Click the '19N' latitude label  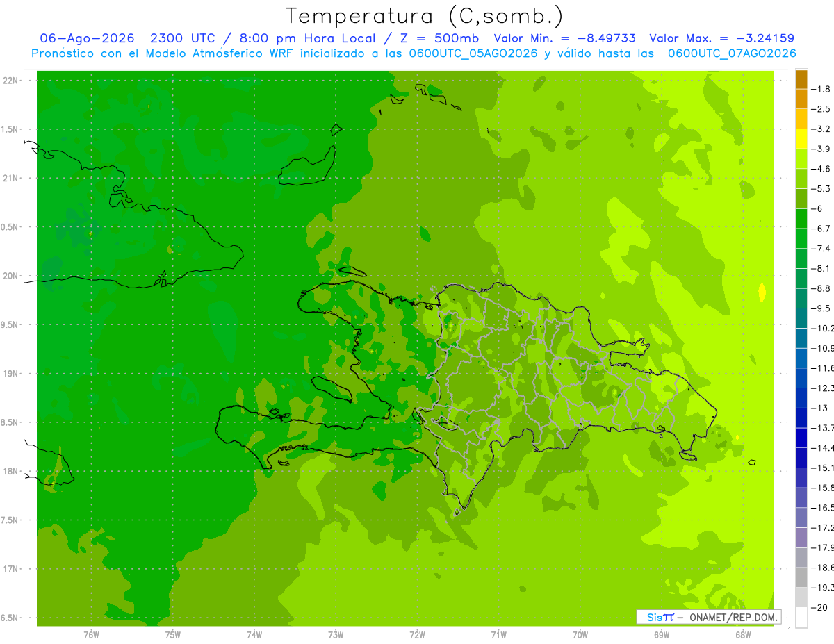(x=11, y=374)
